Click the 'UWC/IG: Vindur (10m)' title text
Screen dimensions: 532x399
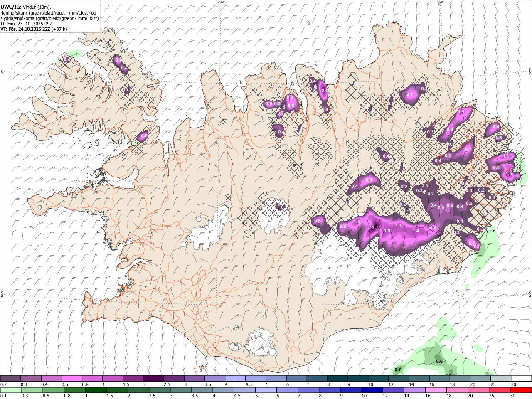click(26, 7)
